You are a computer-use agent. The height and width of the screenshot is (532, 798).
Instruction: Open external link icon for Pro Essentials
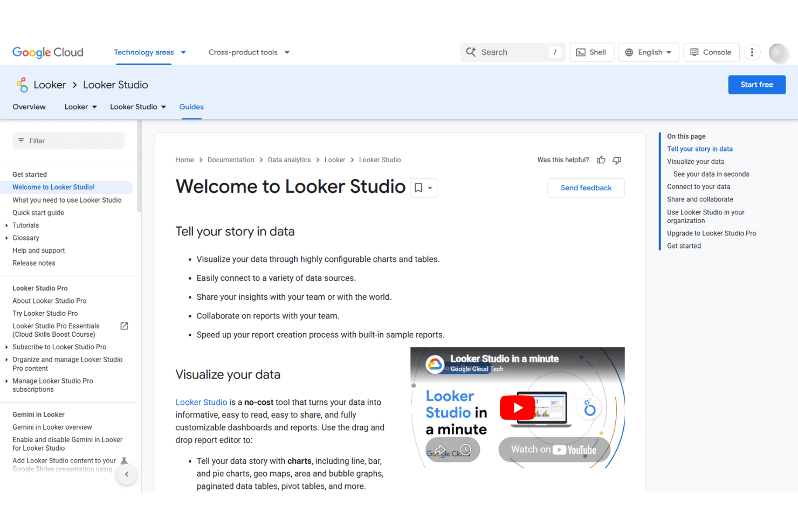click(124, 326)
